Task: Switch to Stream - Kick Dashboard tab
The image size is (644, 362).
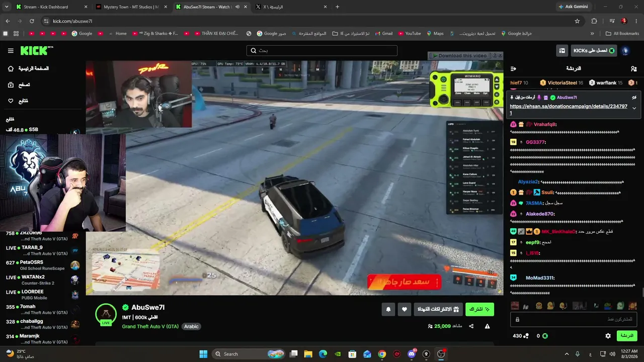Action: click(x=50, y=7)
